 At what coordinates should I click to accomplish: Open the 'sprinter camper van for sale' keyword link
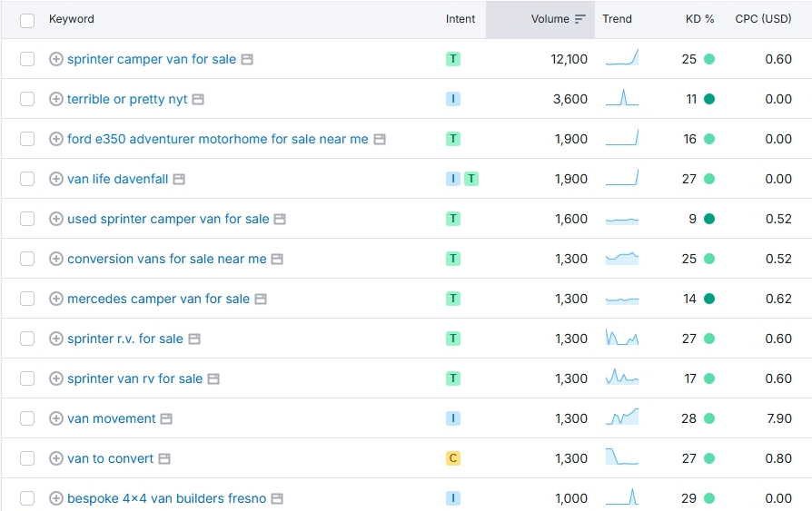click(x=151, y=59)
